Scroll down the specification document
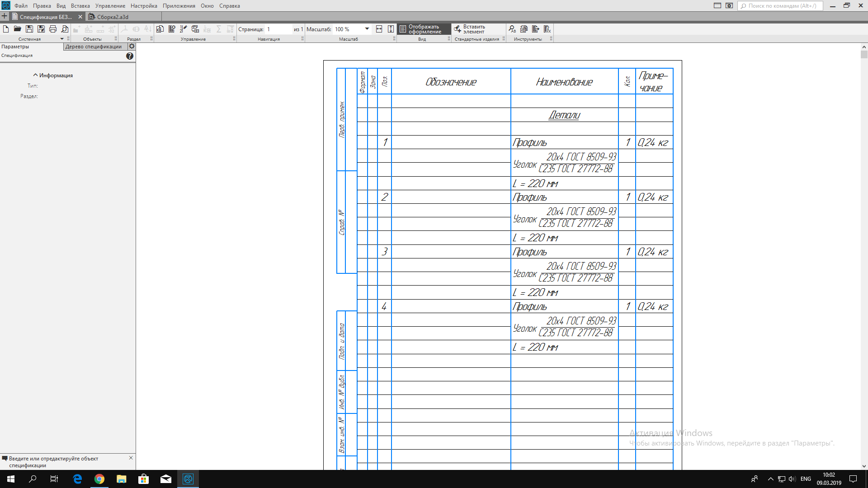Image resolution: width=868 pixels, height=488 pixels. click(864, 465)
